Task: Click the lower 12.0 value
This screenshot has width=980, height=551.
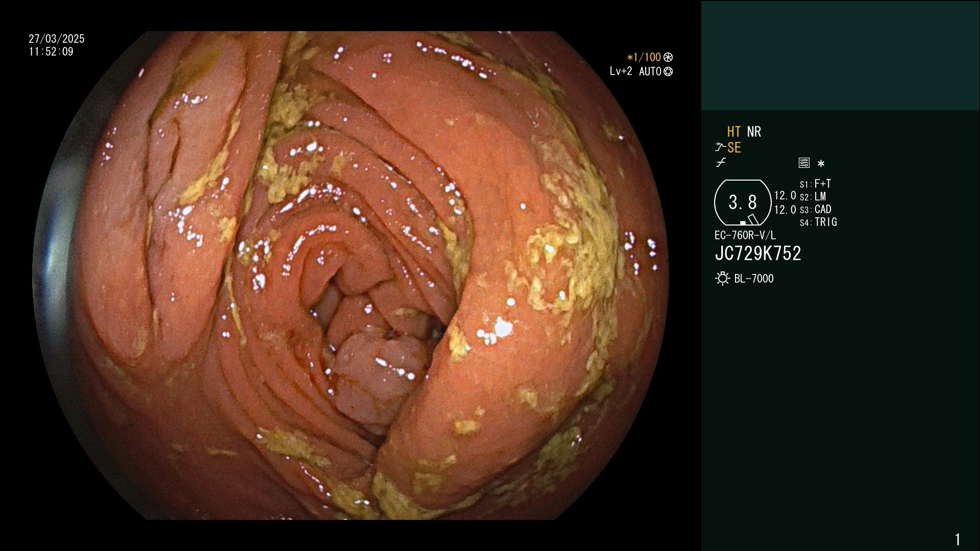Action: pyautogui.click(x=785, y=210)
